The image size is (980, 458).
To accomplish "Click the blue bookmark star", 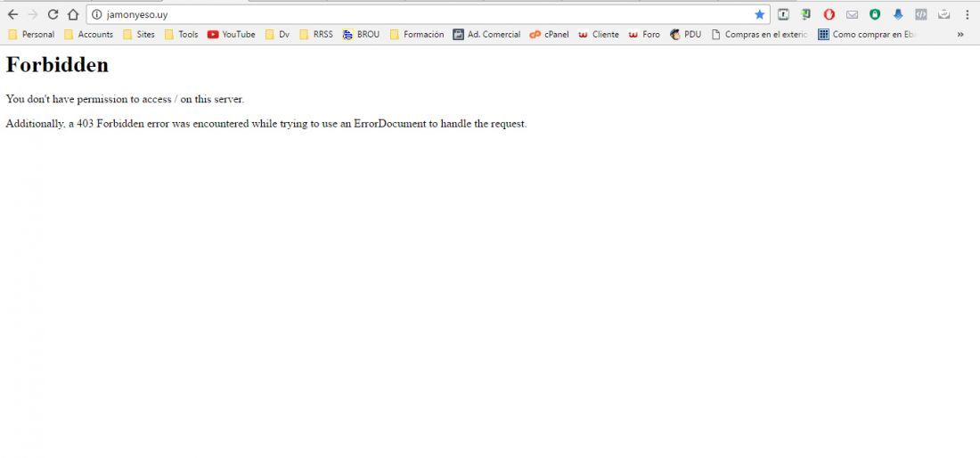I will click(x=759, y=14).
